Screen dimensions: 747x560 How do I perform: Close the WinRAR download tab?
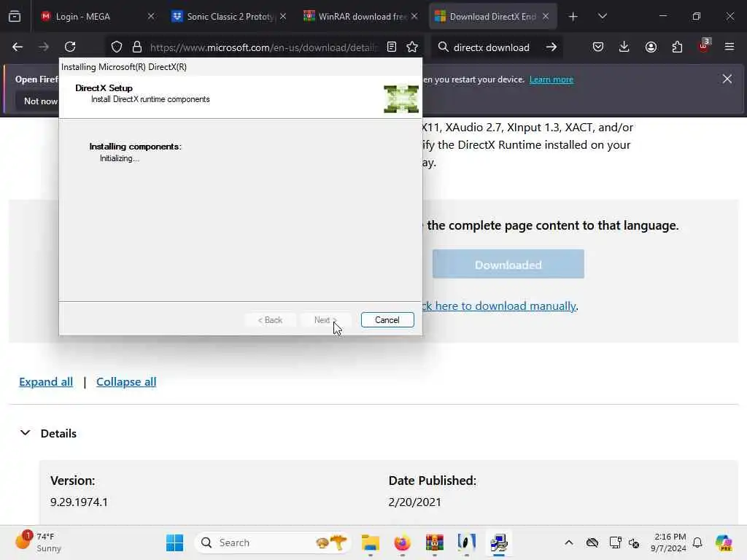pyautogui.click(x=414, y=17)
